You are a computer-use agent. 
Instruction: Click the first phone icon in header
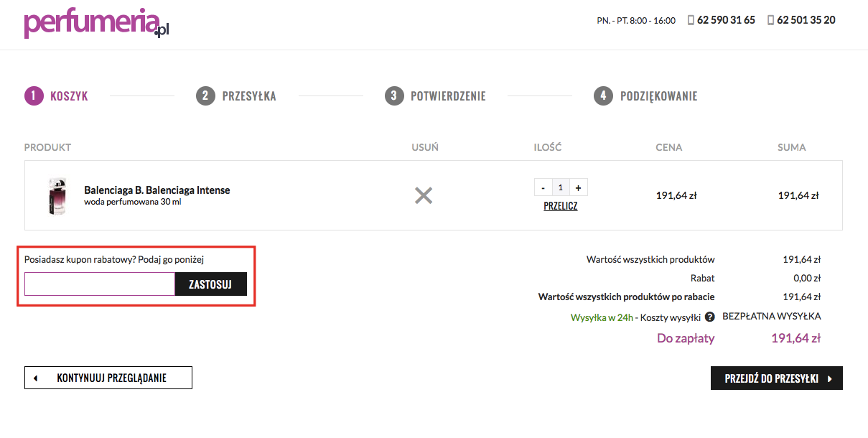point(691,20)
